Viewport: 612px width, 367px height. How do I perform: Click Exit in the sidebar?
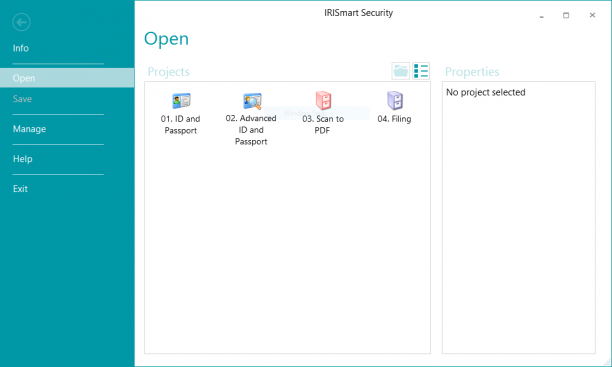tap(20, 189)
